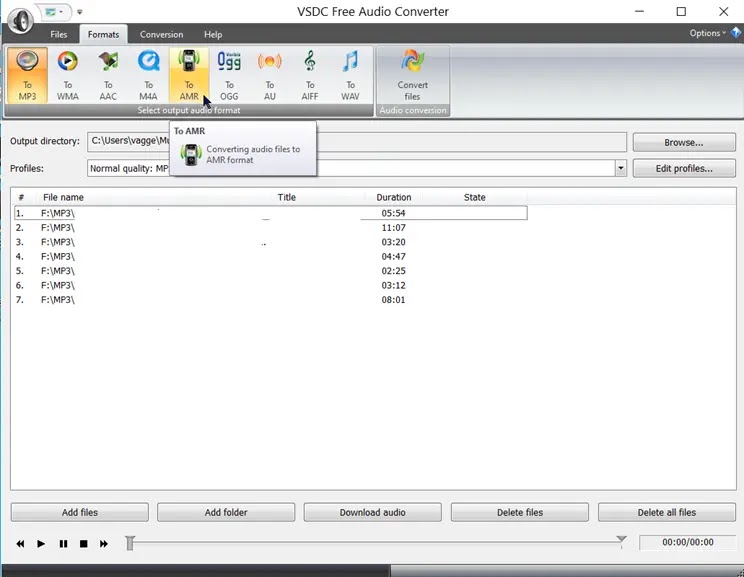Expand the quick access customize arrow
This screenshot has width=744, height=577.
[x=80, y=12]
